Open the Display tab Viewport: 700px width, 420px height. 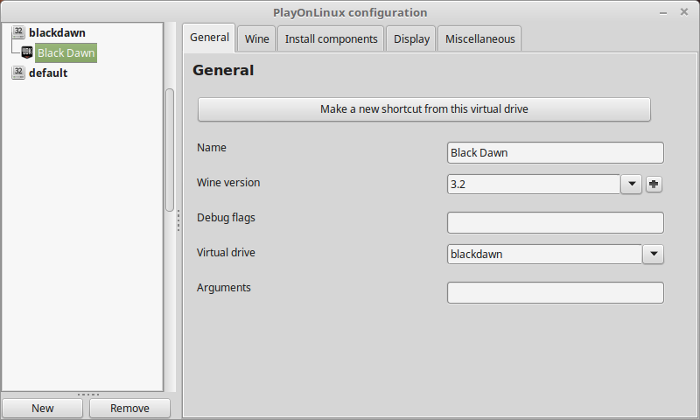pos(411,39)
